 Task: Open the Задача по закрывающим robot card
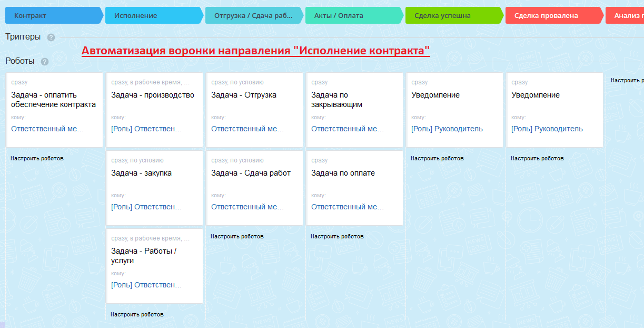pyautogui.click(x=354, y=110)
